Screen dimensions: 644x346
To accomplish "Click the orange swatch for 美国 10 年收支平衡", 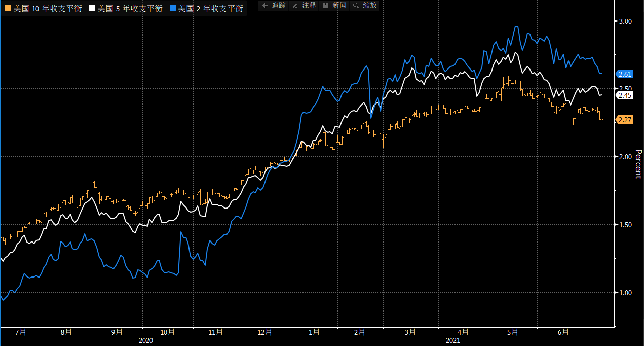I will pos(8,9).
